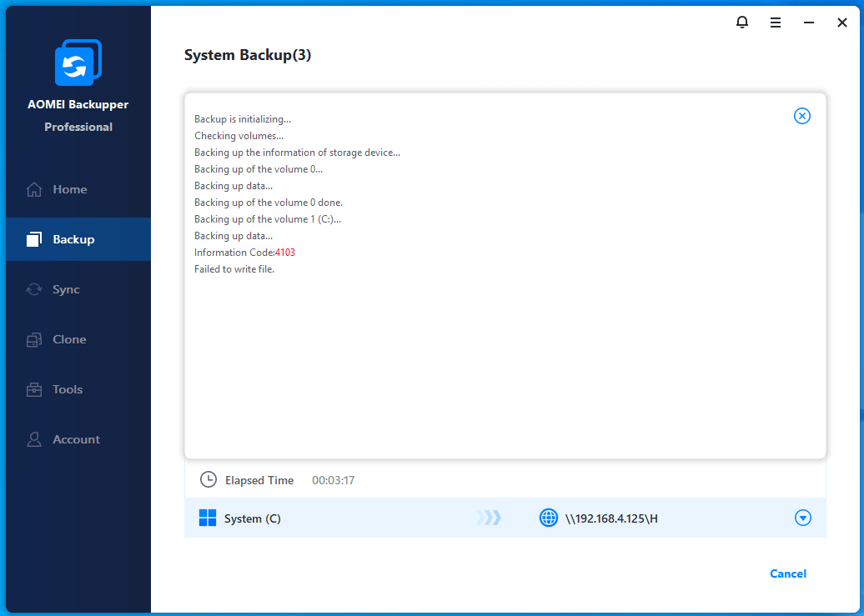
Task: Open the notifications bell
Action: [742, 23]
